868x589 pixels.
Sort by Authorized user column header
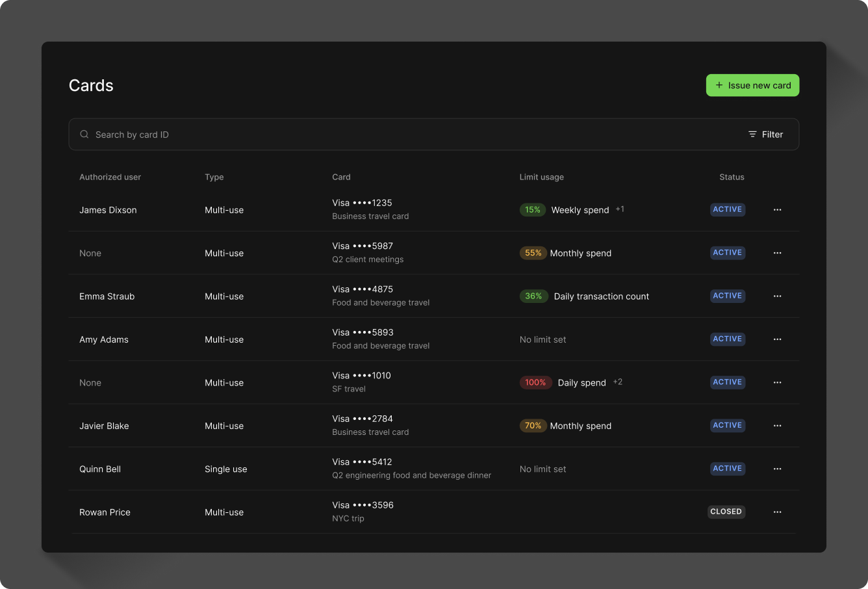pos(110,177)
